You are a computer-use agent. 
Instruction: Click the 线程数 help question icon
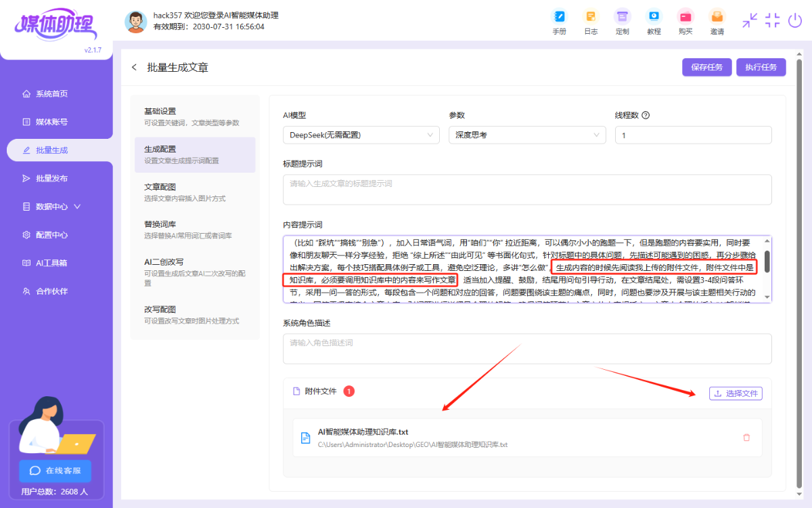(646, 115)
